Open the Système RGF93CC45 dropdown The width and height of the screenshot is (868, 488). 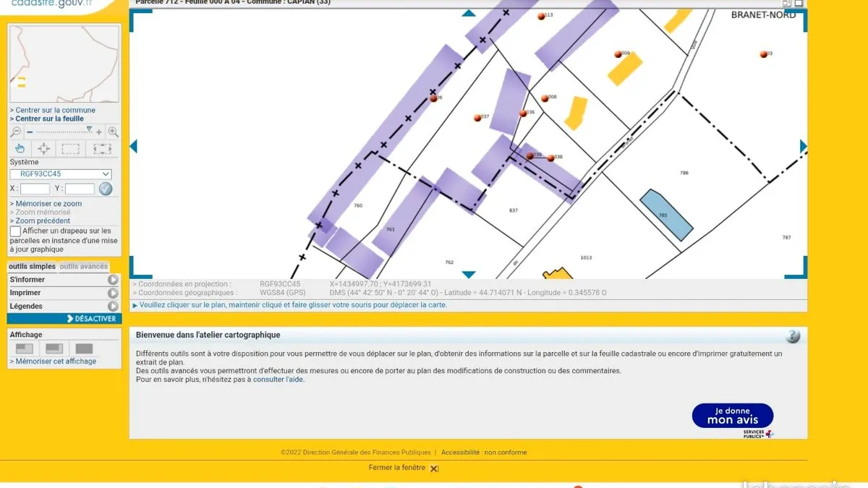(x=61, y=174)
